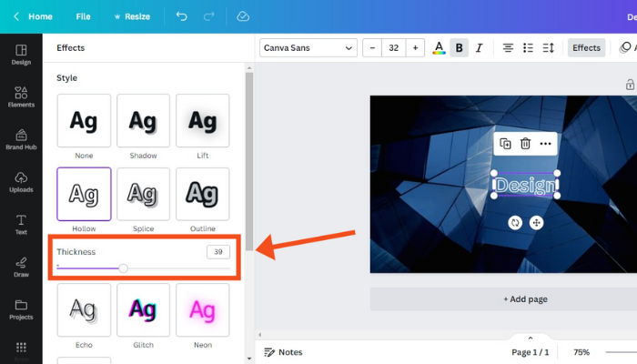The width and height of the screenshot is (637, 364).
Task: Go back Home
Action: click(40, 16)
